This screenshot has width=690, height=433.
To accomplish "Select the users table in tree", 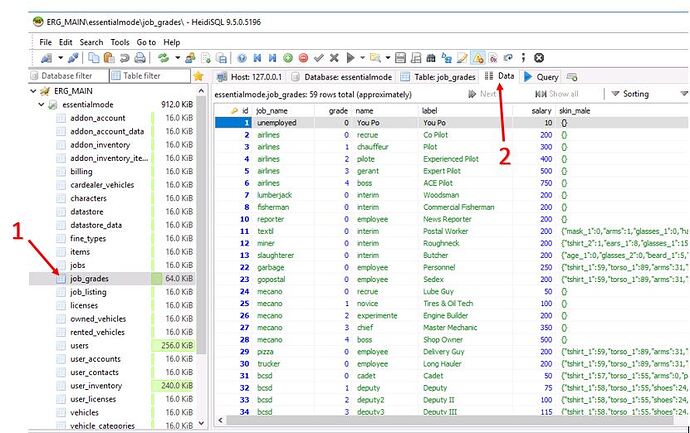I will (x=79, y=345).
